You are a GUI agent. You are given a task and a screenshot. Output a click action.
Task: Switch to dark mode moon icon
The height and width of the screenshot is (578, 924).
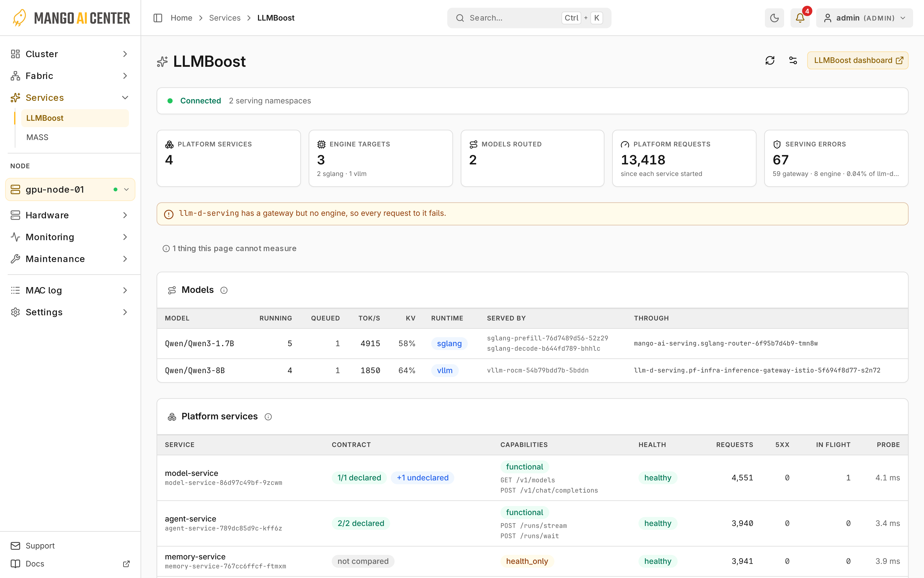[774, 18]
